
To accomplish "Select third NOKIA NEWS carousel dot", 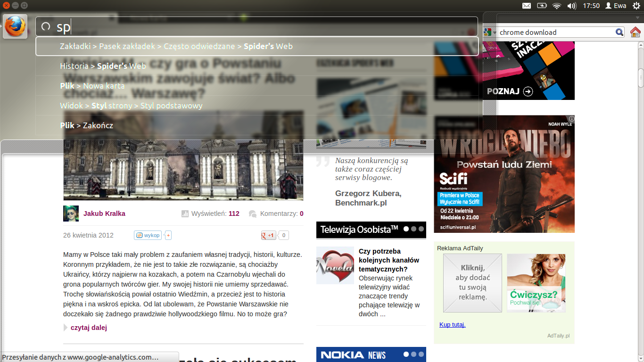I will click(421, 354).
